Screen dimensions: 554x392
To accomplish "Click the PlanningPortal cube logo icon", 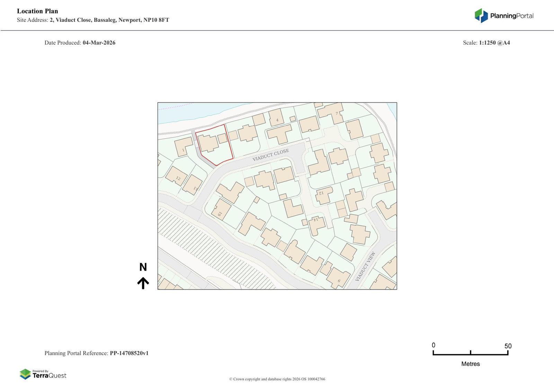I will point(481,16).
